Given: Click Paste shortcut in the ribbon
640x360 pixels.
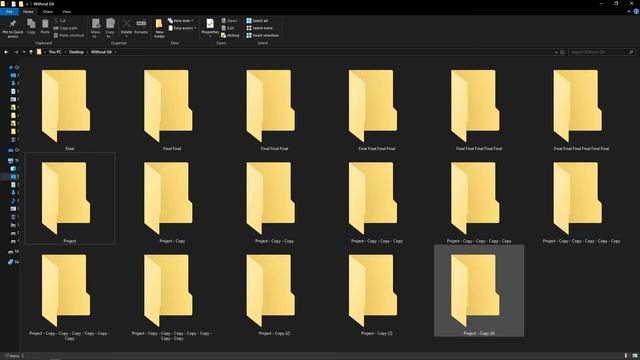Looking at the screenshot, I should coord(69,36).
